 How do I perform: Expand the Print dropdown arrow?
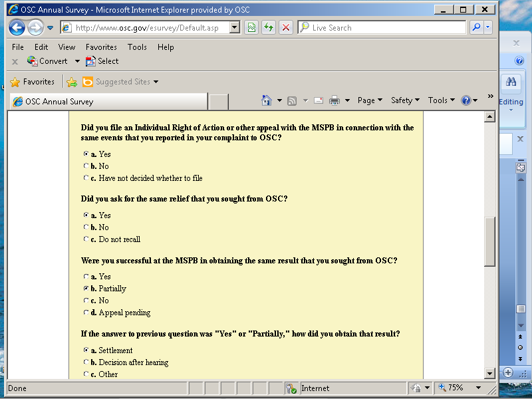pyautogui.click(x=347, y=100)
